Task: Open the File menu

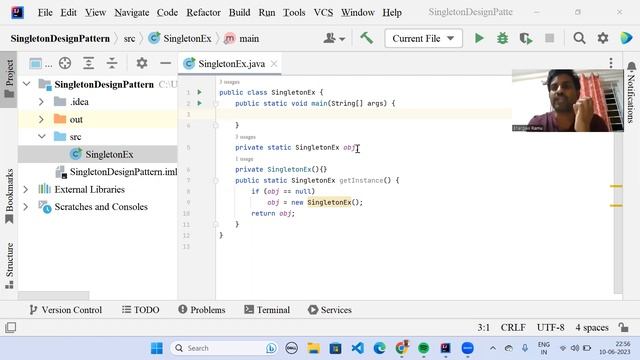Action: pos(45,13)
